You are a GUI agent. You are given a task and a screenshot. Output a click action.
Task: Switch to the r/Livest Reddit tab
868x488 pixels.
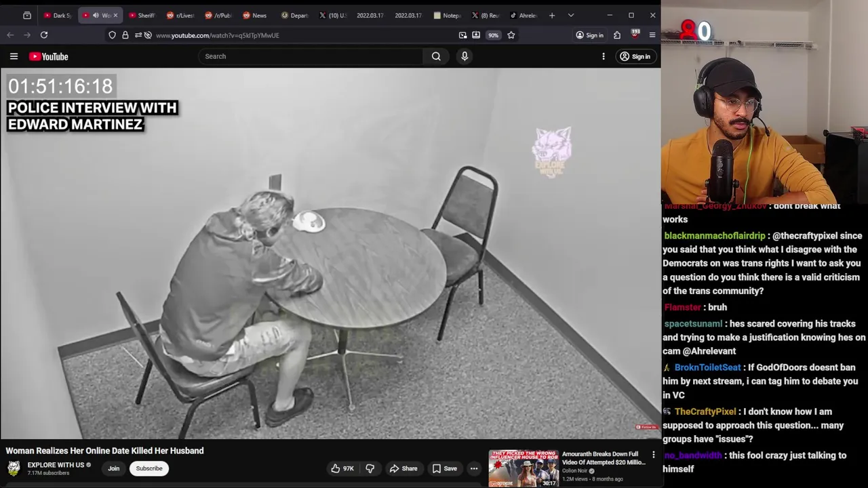click(x=180, y=15)
